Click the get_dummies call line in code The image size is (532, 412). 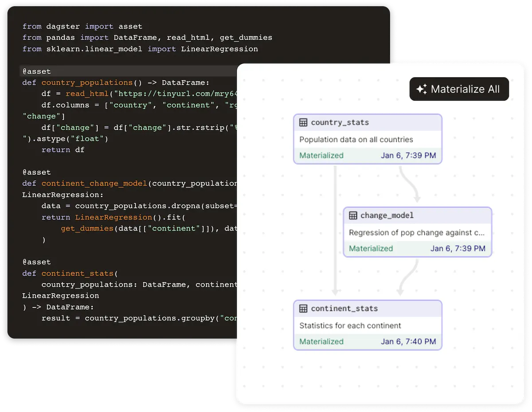149,228
